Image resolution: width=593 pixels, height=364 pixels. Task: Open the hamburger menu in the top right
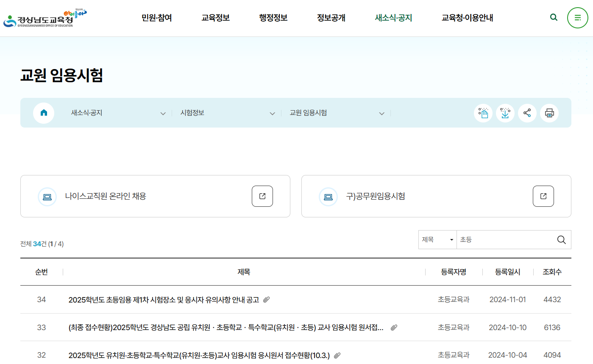(577, 18)
